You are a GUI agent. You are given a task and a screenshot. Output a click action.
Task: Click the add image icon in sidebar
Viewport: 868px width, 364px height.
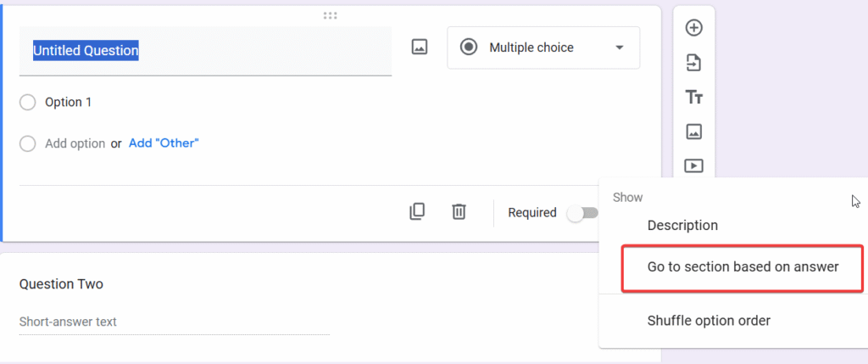coord(693,132)
